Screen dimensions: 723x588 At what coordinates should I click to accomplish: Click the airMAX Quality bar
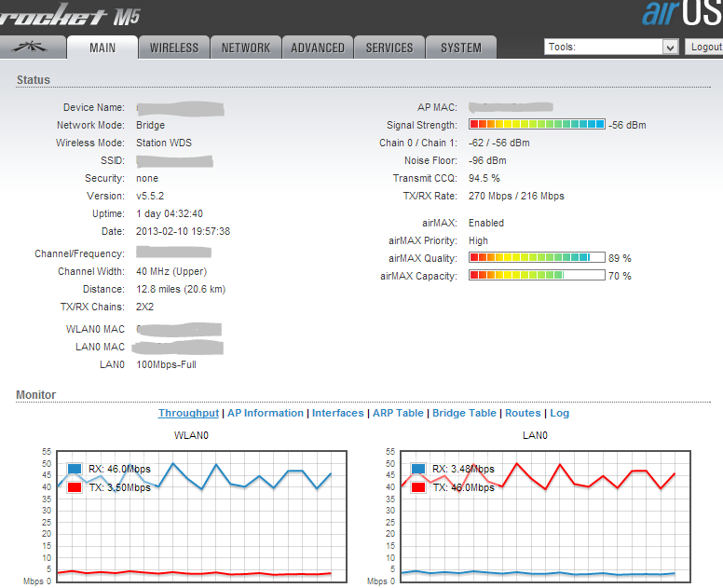pyautogui.click(x=537, y=257)
